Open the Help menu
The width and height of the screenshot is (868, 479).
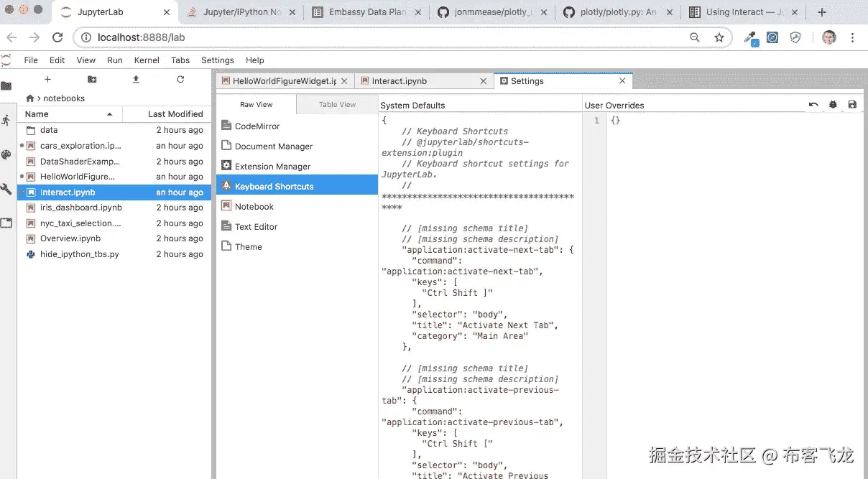point(255,60)
